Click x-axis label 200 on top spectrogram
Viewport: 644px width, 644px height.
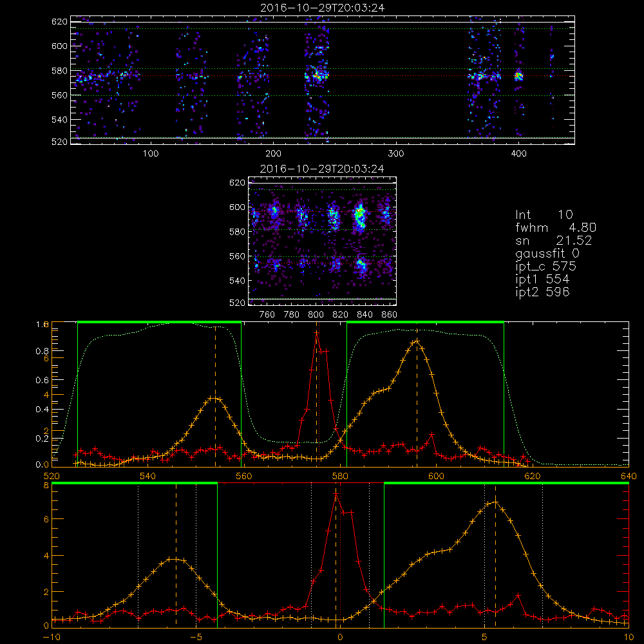pyautogui.click(x=273, y=154)
